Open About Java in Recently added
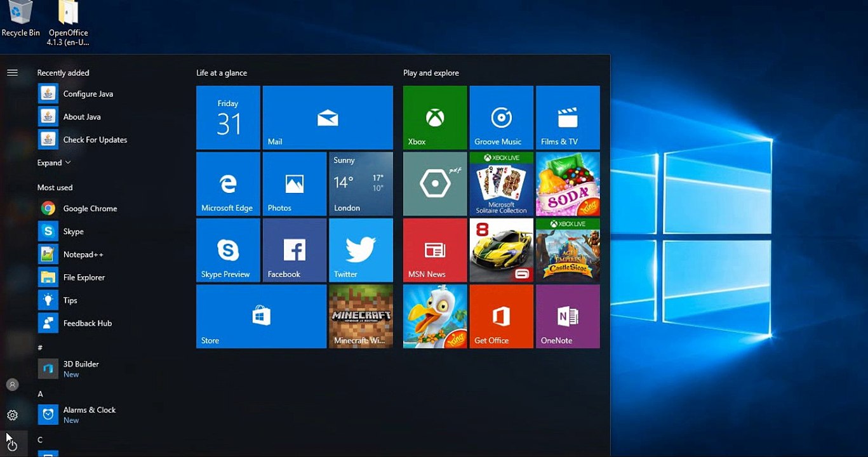The image size is (868, 457). pos(82,117)
